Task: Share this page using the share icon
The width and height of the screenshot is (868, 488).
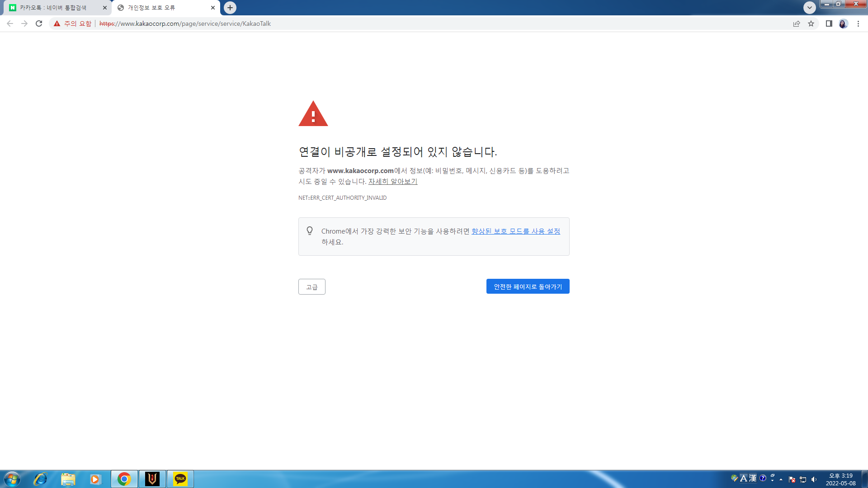Action: click(x=797, y=23)
